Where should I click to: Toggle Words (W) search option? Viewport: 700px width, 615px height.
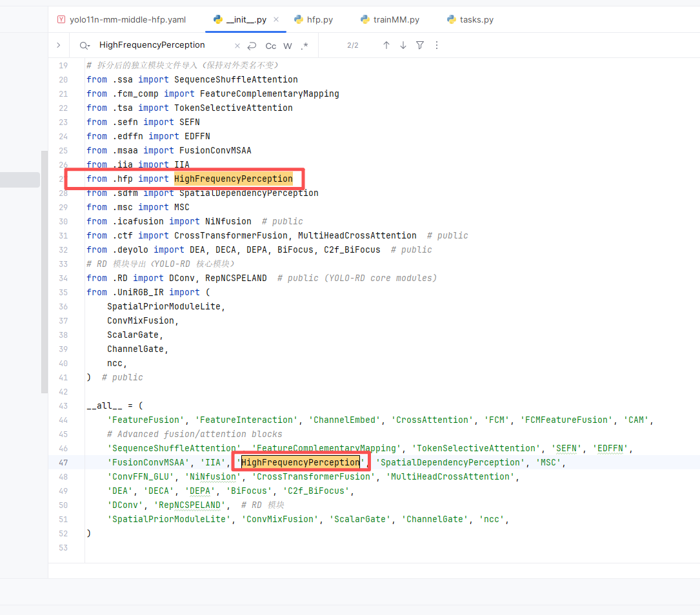pos(288,46)
